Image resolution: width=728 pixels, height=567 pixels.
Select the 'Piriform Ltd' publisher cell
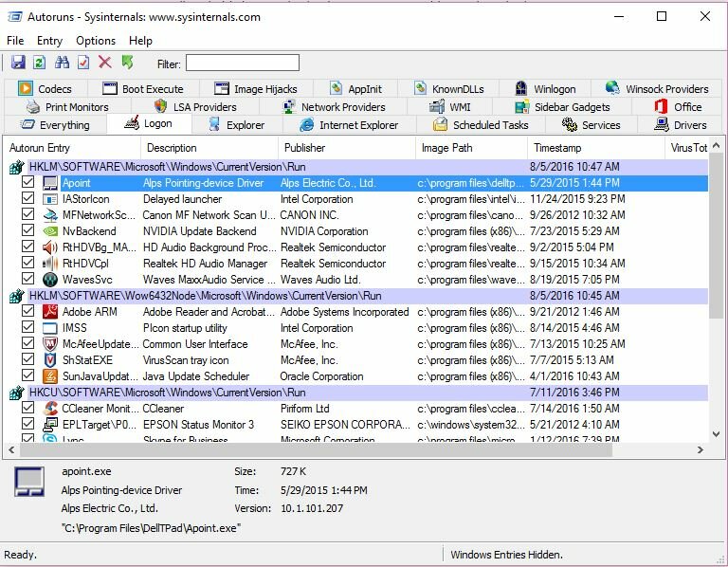coord(304,409)
